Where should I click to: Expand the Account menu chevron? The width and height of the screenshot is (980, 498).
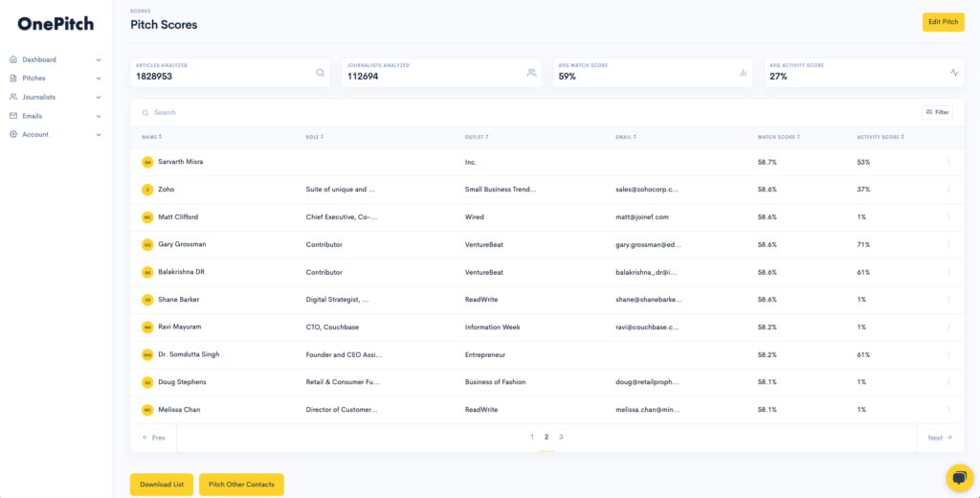tap(99, 134)
